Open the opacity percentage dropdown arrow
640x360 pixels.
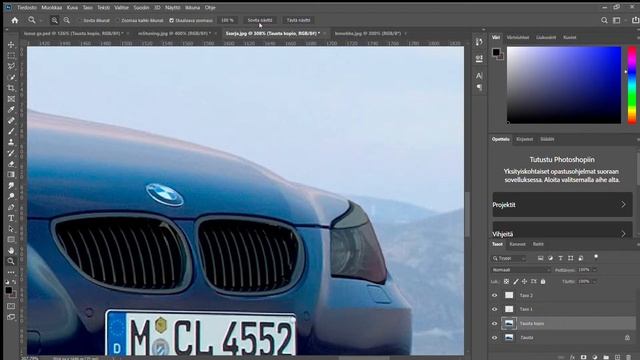[x=595, y=270]
